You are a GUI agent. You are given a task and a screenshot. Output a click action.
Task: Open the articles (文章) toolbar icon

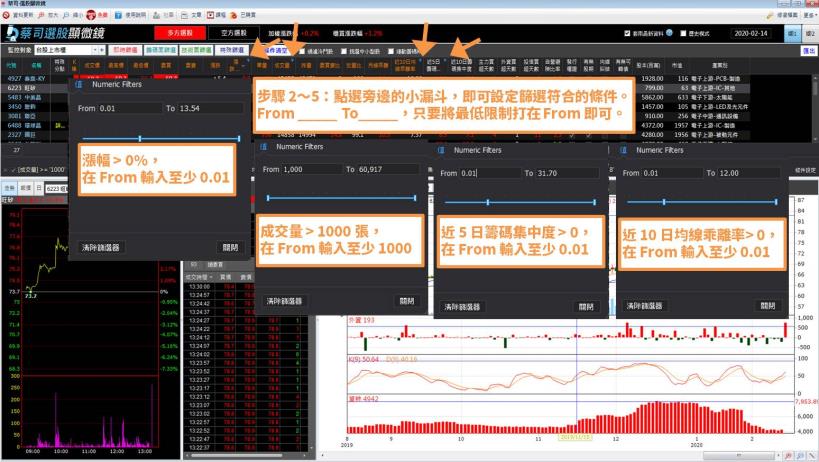click(x=184, y=15)
